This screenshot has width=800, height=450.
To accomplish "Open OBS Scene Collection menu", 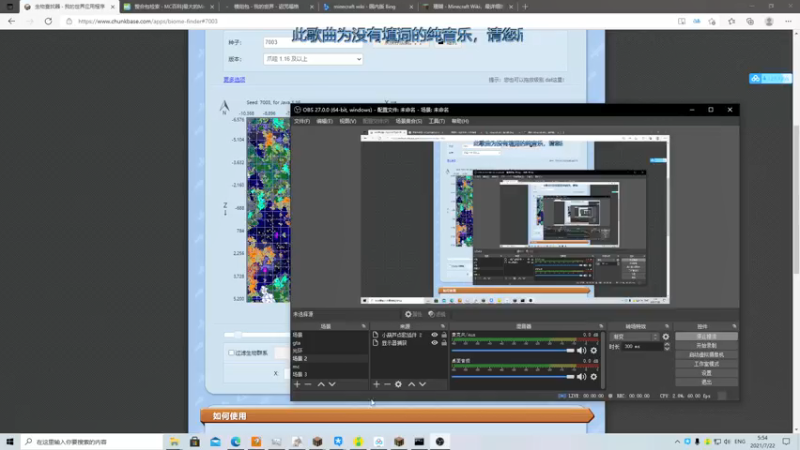I will pos(409,121).
